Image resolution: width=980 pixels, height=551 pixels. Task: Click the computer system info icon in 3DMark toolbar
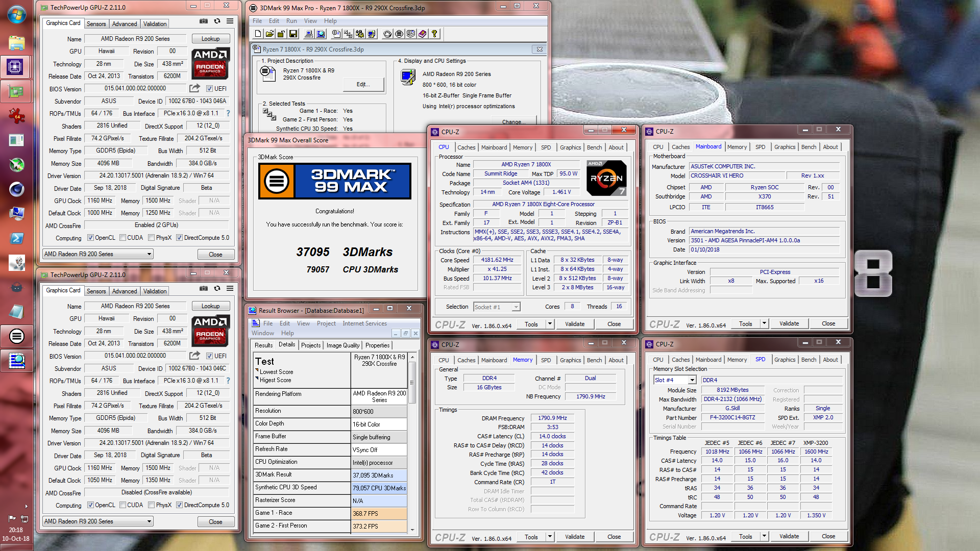[x=309, y=34]
